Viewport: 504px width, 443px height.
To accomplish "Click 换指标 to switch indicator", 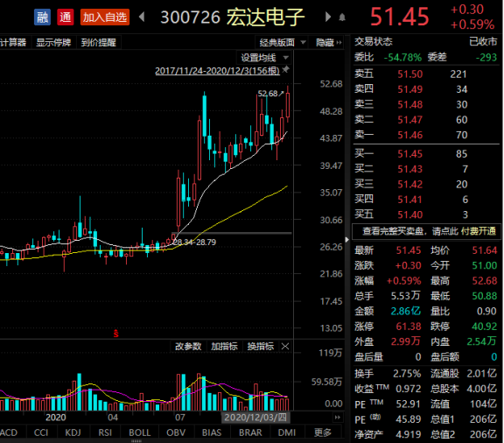I will [x=261, y=346].
